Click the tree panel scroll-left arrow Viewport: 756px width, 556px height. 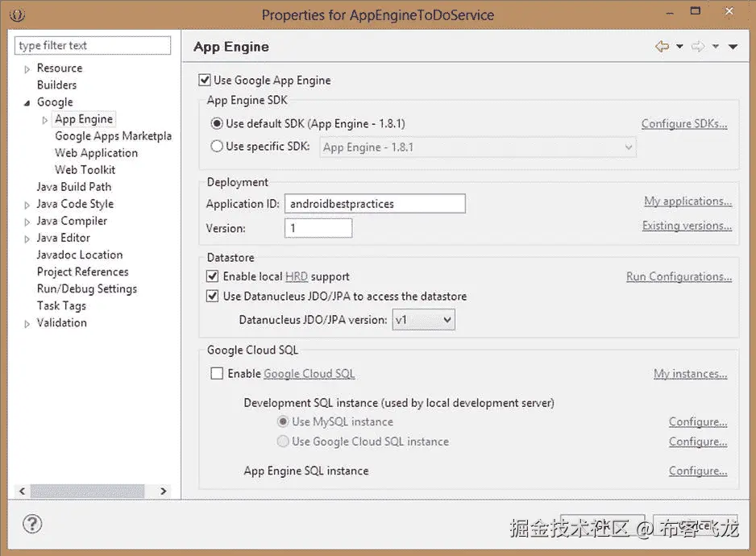click(x=23, y=490)
